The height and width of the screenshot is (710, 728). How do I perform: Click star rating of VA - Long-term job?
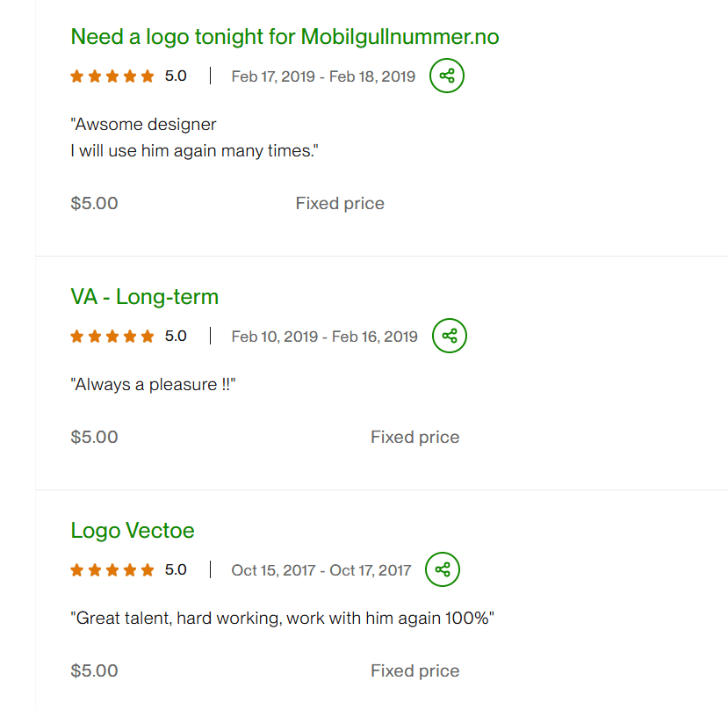(x=112, y=336)
